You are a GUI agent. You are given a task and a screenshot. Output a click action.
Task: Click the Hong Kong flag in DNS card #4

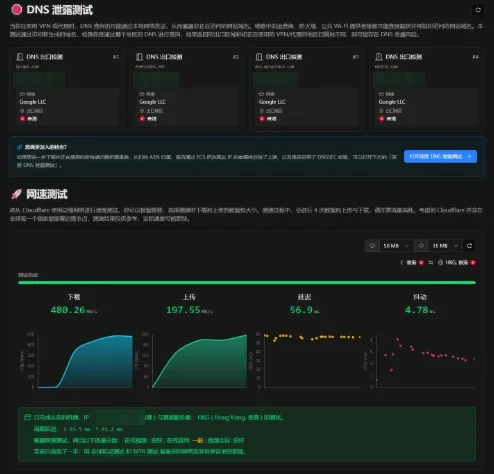(x=381, y=119)
